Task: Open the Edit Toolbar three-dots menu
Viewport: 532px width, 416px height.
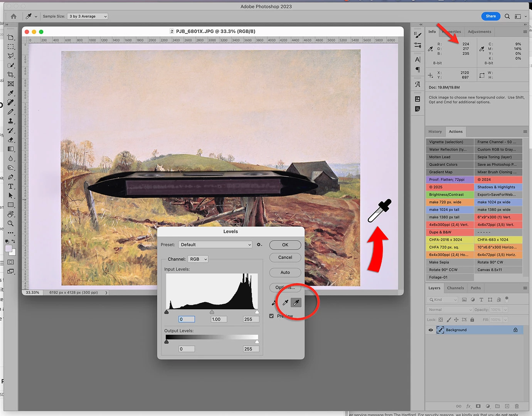Action: (x=11, y=232)
